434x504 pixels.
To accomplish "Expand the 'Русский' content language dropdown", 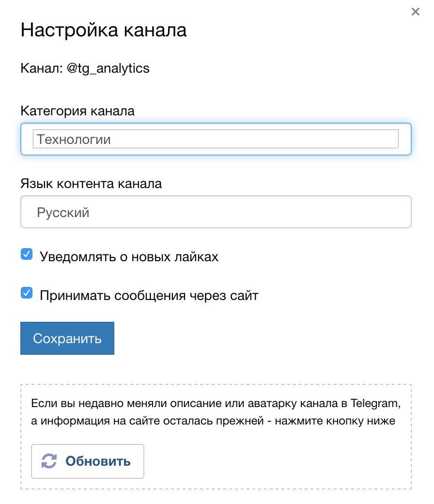I will point(216,212).
